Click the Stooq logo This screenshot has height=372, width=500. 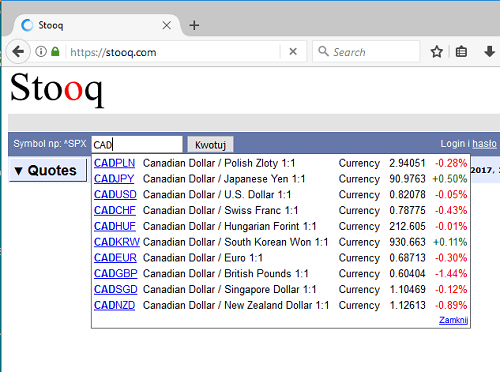pyautogui.click(x=57, y=89)
